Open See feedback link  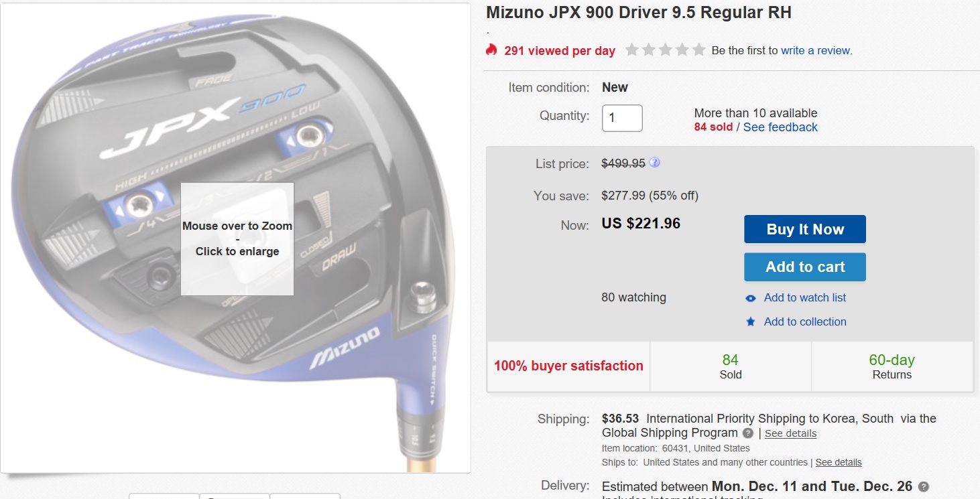[x=780, y=127]
